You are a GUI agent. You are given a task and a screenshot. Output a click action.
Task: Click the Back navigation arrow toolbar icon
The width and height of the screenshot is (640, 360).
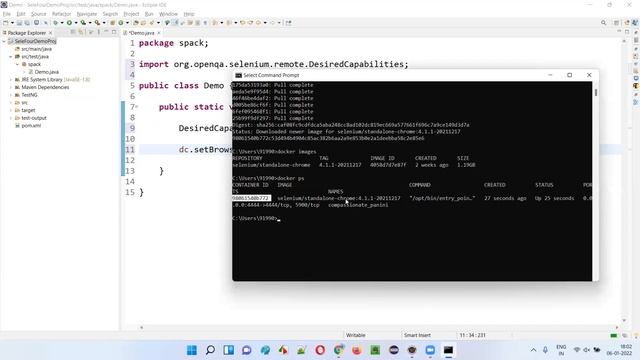pos(258,23)
